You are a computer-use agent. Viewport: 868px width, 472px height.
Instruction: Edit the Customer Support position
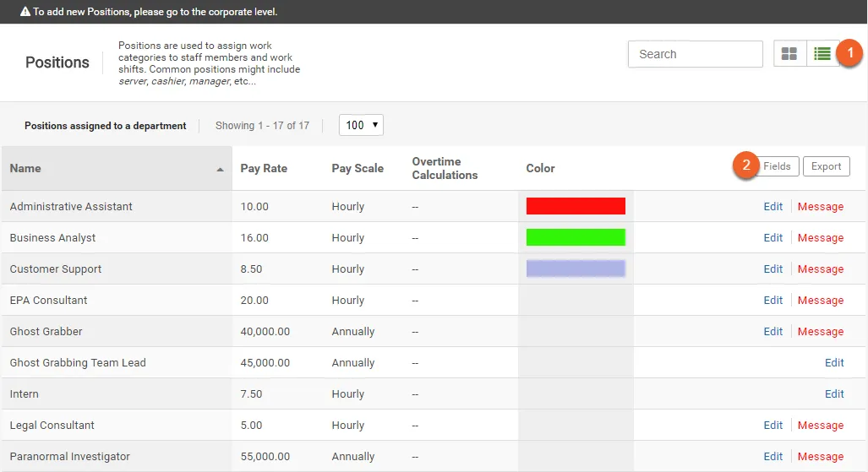[772, 269]
